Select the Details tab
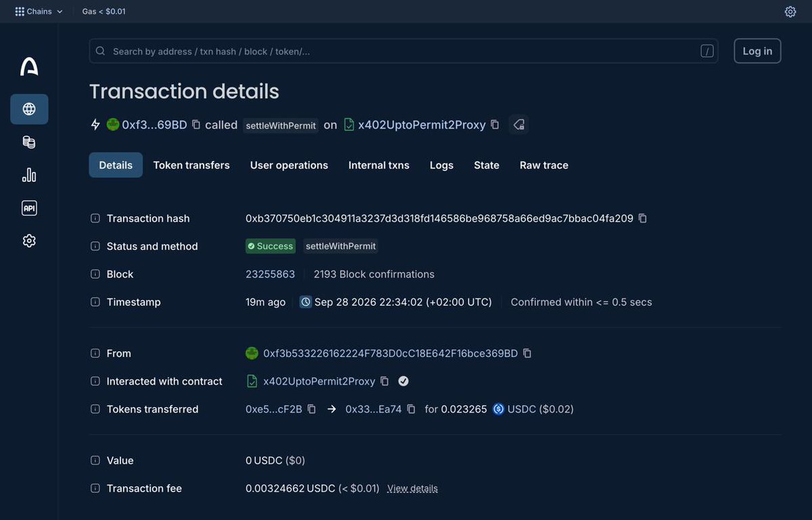 (x=116, y=165)
